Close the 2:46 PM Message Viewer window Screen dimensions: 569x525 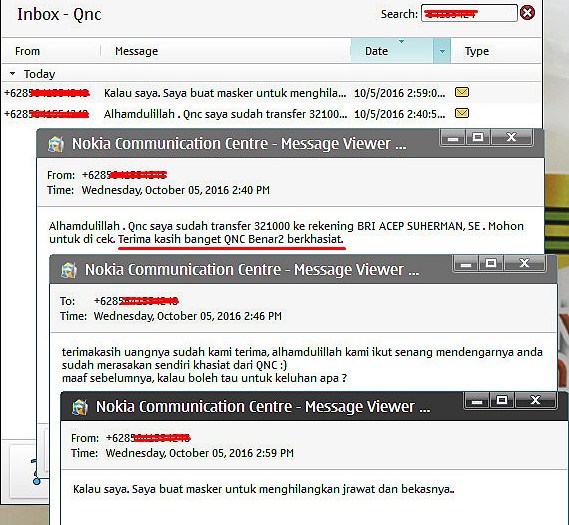[x=524, y=263]
